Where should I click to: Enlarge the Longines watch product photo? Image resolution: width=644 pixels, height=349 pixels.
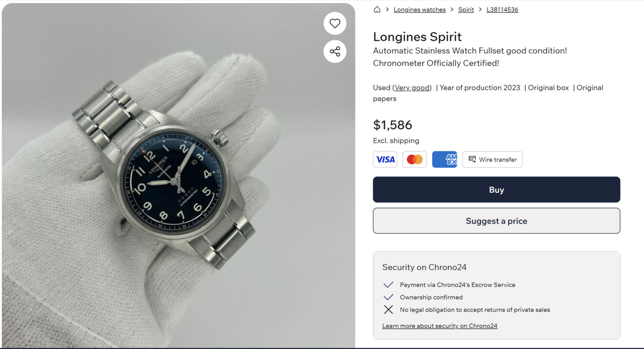[x=179, y=175]
